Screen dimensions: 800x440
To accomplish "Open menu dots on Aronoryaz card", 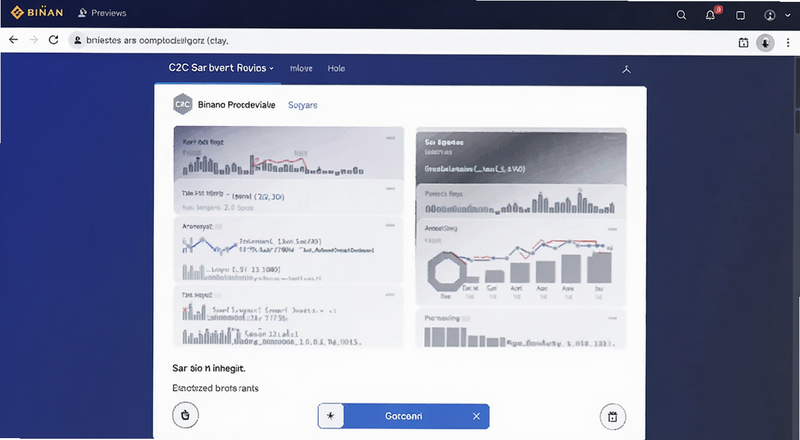I will point(390,225).
